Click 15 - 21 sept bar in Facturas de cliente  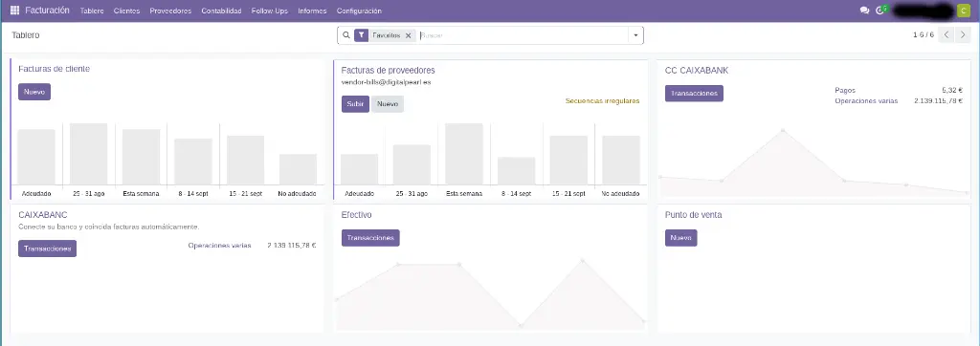(246, 161)
